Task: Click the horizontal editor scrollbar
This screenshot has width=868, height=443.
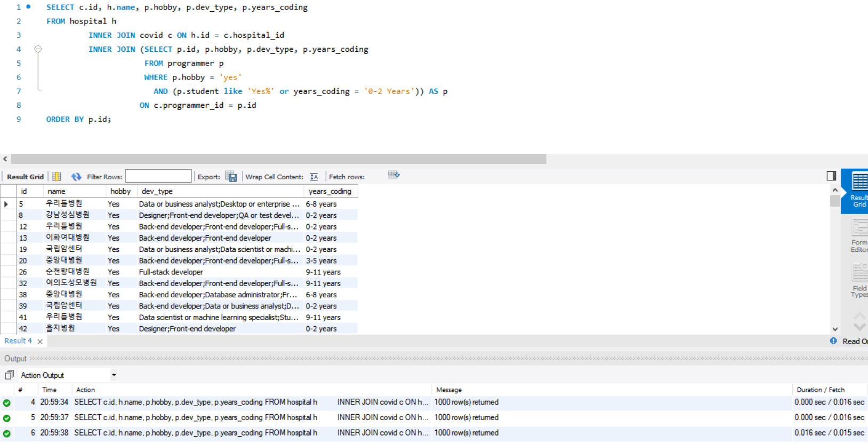Action: 278,159
